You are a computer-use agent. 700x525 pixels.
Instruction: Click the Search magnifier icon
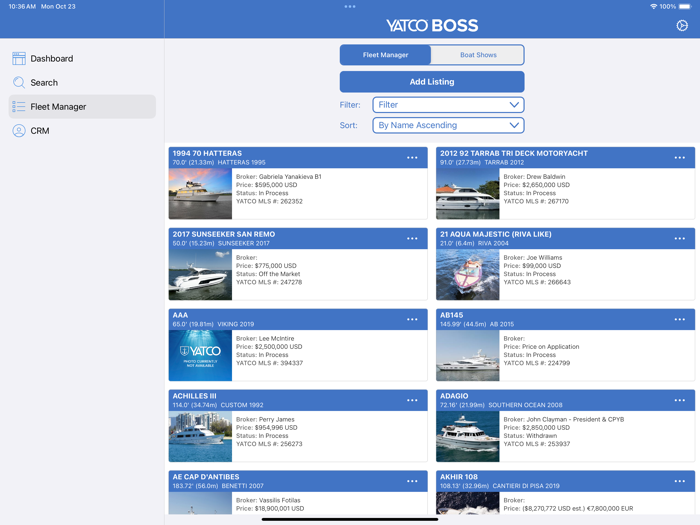click(19, 83)
